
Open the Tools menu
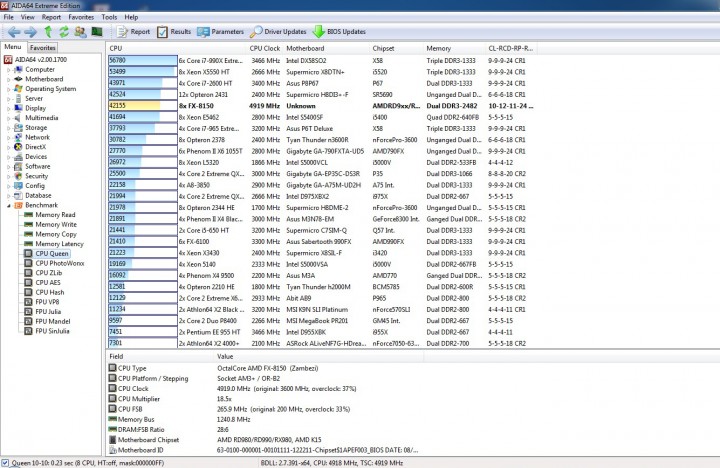(x=109, y=17)
